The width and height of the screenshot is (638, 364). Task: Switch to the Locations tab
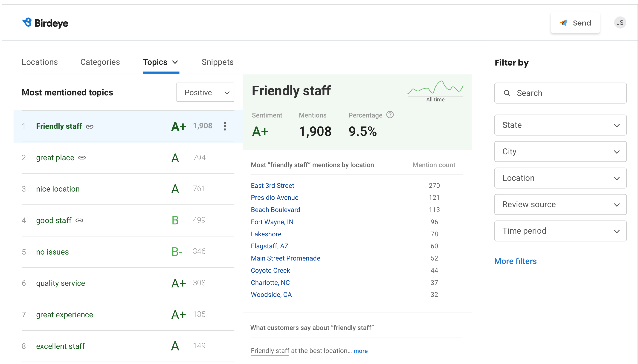click(40, 62)
